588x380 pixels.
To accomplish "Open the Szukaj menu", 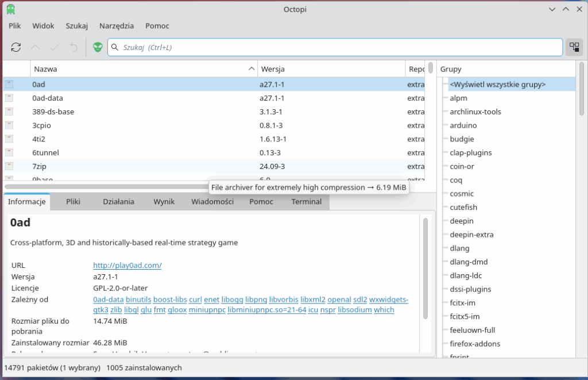I will coord(77,26).
